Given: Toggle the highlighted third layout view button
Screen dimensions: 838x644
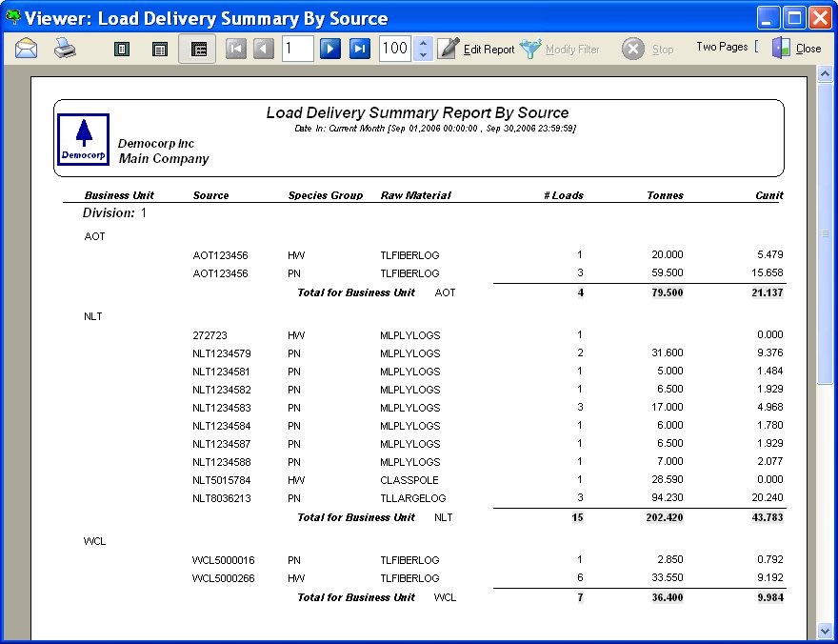Looking at the screenshot, I should [x=198, y=49].
